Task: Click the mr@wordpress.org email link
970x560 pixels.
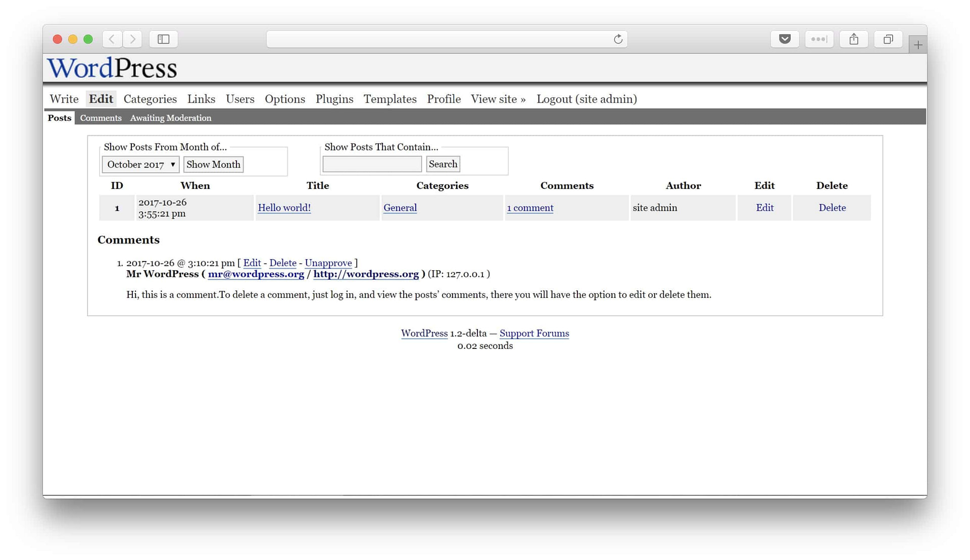Action: 256,274
